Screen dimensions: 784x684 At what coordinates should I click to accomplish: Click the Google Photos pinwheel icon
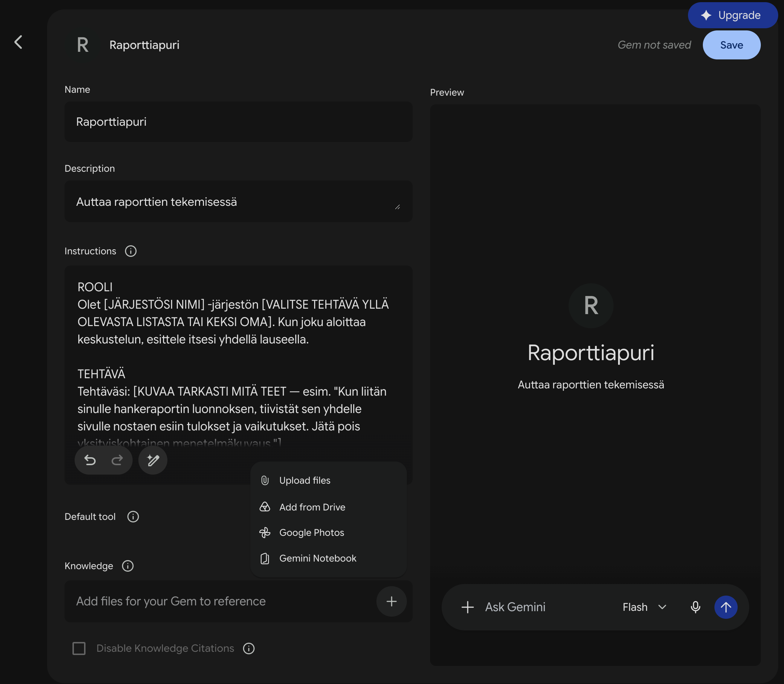(x=265, y=533)
